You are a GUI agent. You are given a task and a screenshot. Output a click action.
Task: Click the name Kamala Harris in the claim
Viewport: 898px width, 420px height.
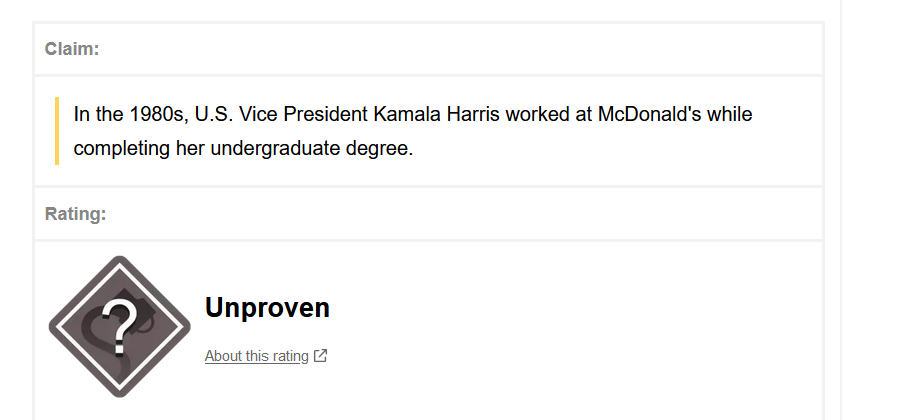pyautogui.click(x=436, y=114)
